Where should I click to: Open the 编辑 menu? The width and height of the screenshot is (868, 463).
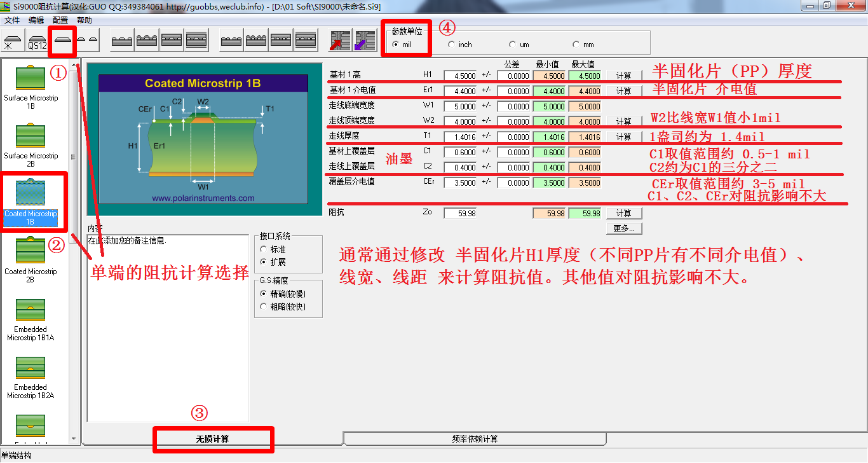(36, 20)
